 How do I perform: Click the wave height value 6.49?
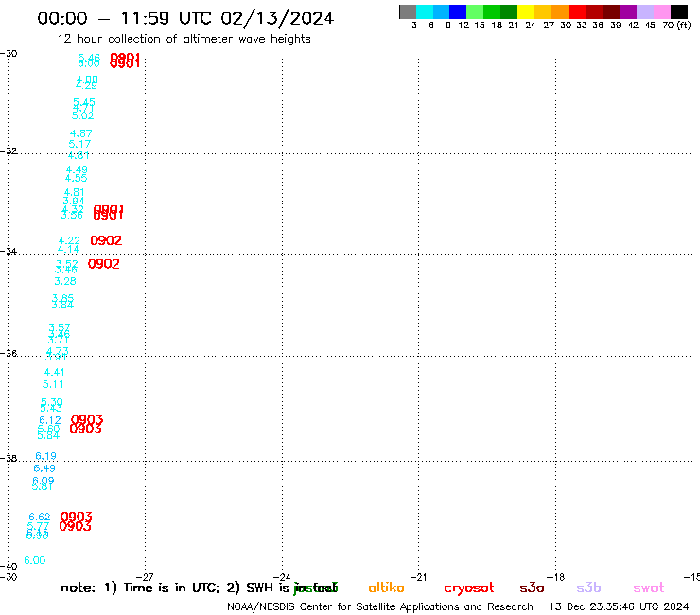coord(44,468)
